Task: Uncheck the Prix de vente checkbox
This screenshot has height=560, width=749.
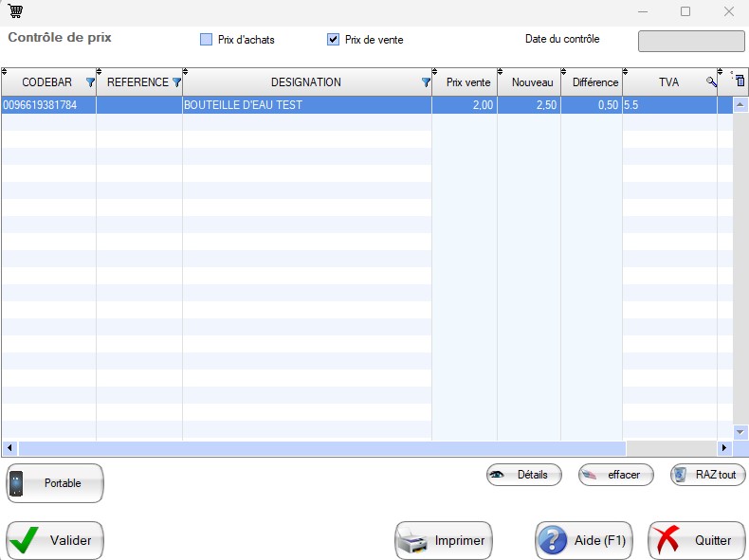Action: point(333,40)
